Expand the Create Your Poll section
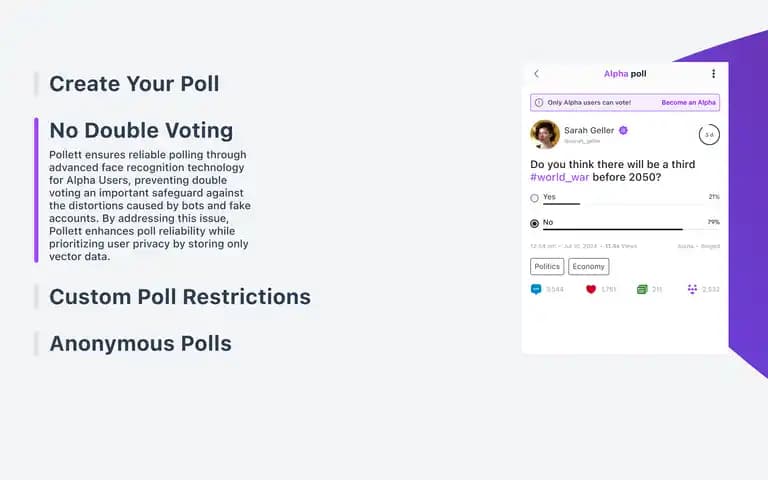 click(134, 84)
